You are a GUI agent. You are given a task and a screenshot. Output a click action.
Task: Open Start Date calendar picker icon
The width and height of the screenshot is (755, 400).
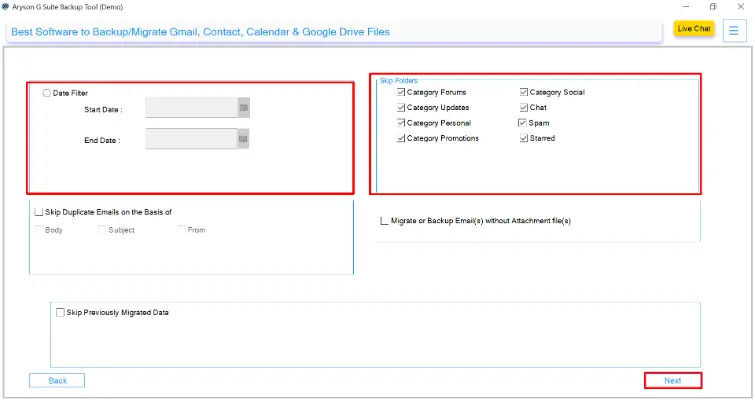244,107
